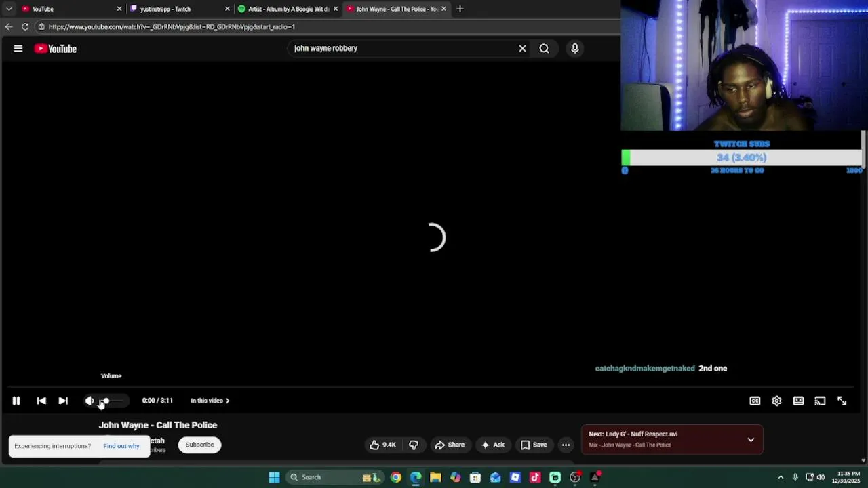The width and height of the screenshot is (868, 488).
Task: Click the video title 'John Wayne - Call The Police'
Action: coord(158,425)
